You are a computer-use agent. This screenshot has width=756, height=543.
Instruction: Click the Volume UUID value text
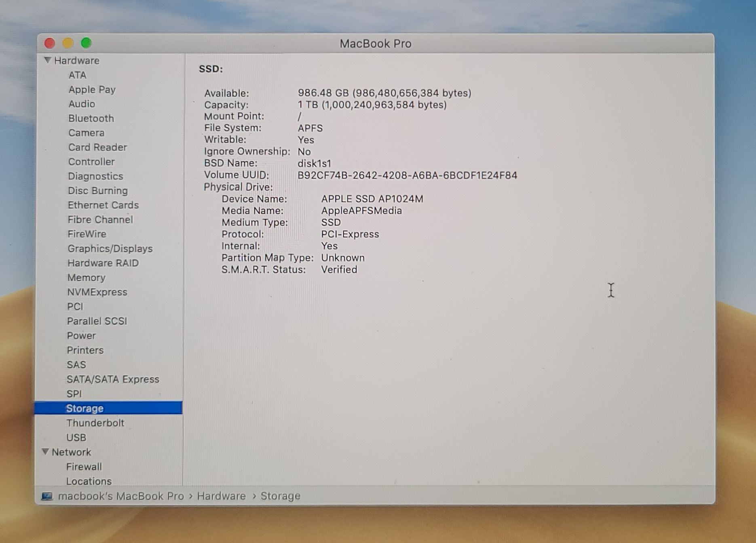click(x=407, y=175)
